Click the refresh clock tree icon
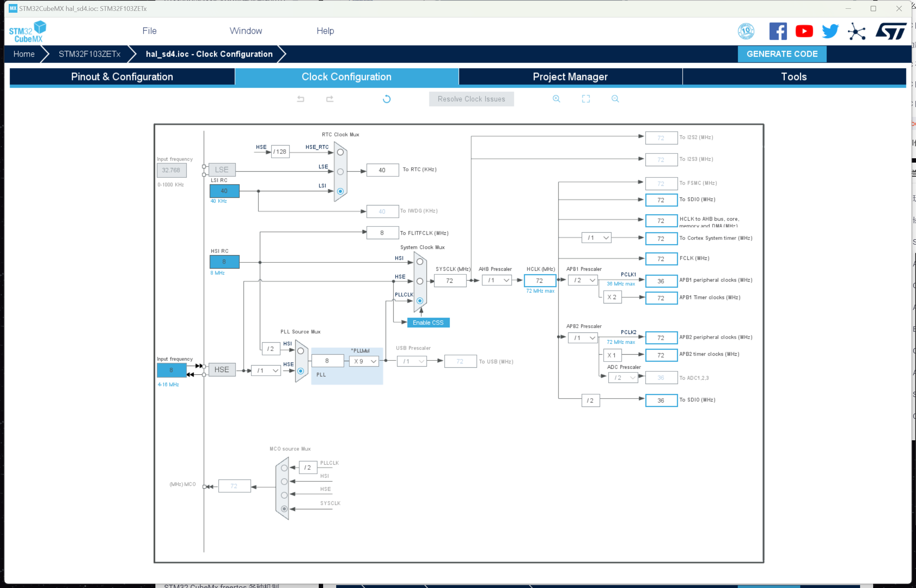This screenshot has width=916, height=588. [387, 99]
